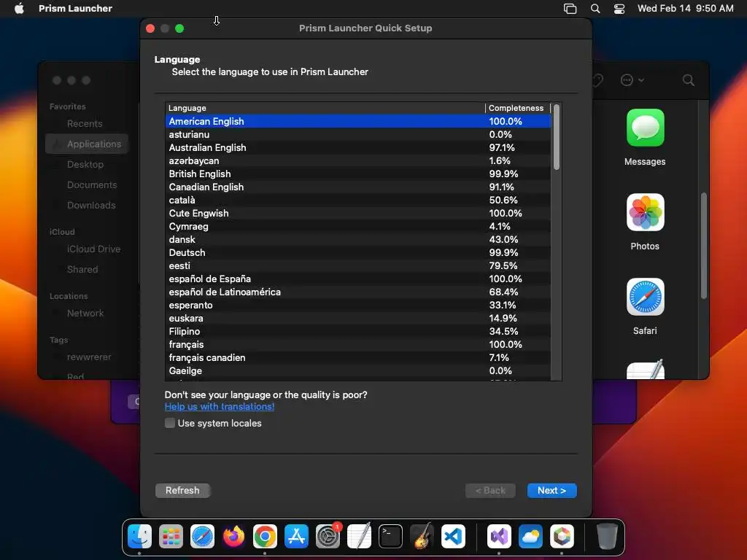The image size is (747, 560).
Task: Open Stage Manager icon in the menu bar
Action: click(570, 9)
